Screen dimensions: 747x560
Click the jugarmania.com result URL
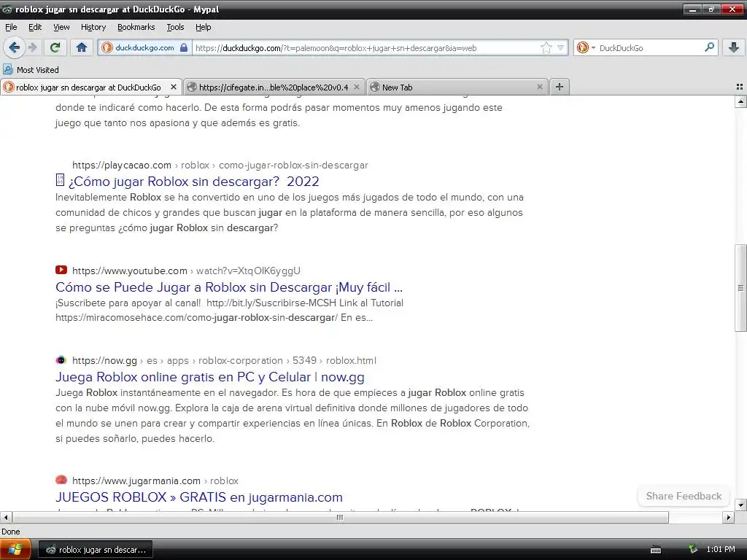click(155, 481)
